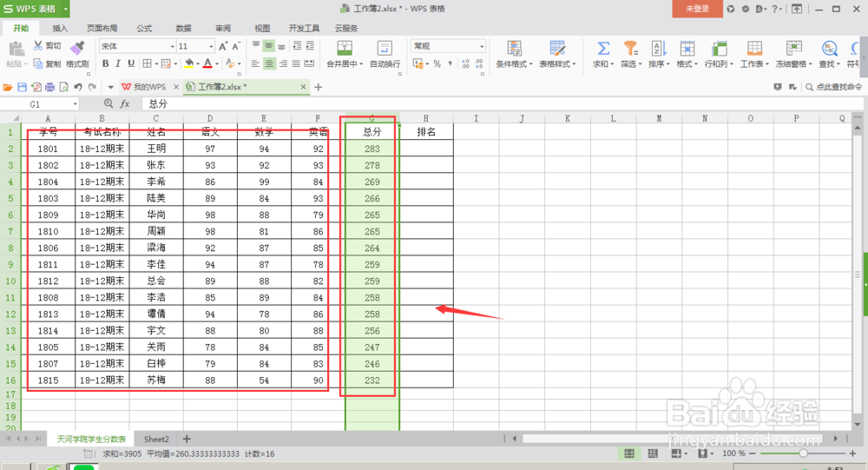The height and width of the screenshot is (470, 868).
Task: Click the increase decimal places icon
Action: 465,64
